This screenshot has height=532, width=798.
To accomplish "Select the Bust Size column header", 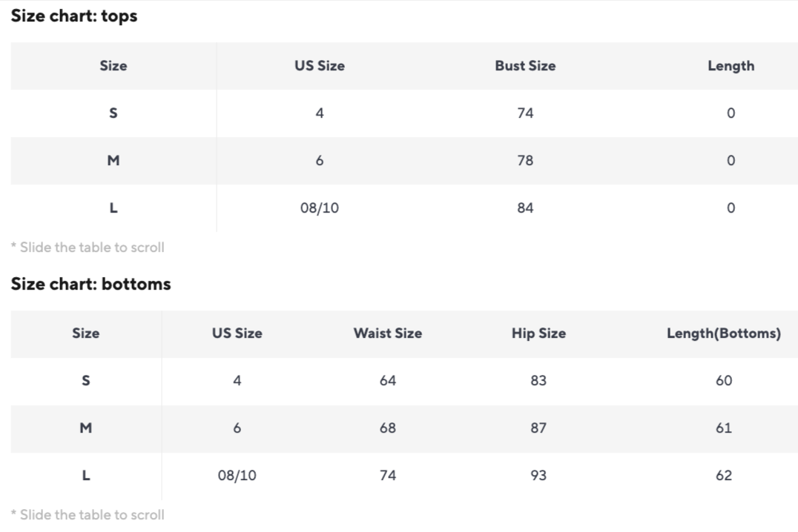I will (x=525, y=66).
